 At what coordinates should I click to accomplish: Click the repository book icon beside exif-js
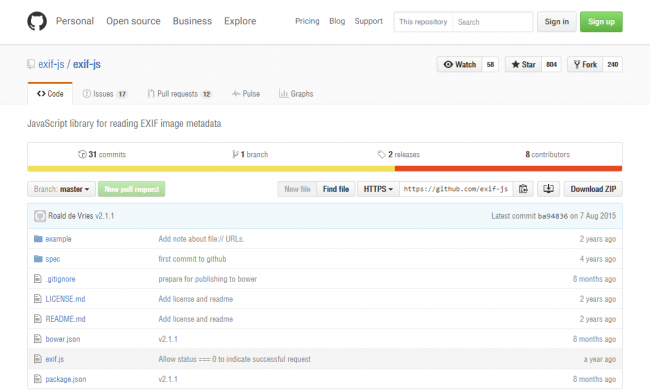pos(31,64)
